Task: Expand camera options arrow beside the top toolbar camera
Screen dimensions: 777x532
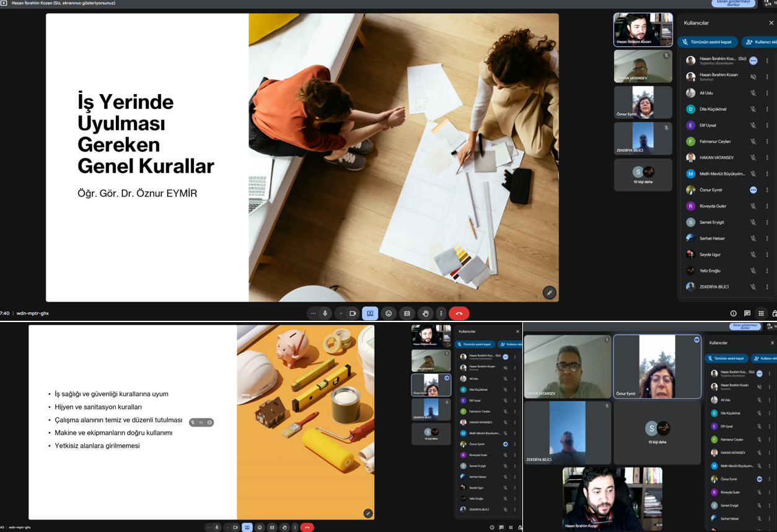Action: click(341, 313)
